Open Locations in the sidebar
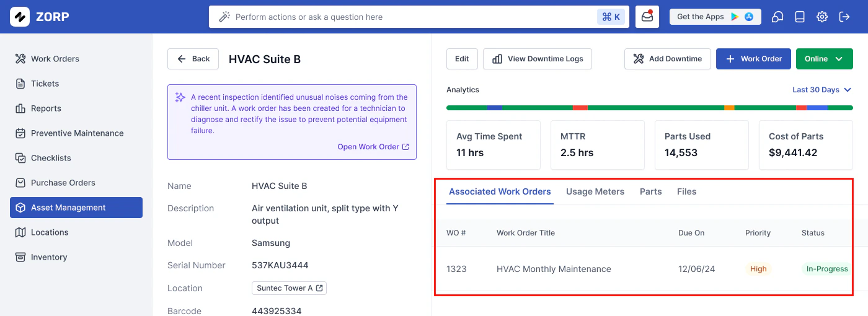Image resolution: width=868 pixels, height=316 pixels. tap(76, 232)
